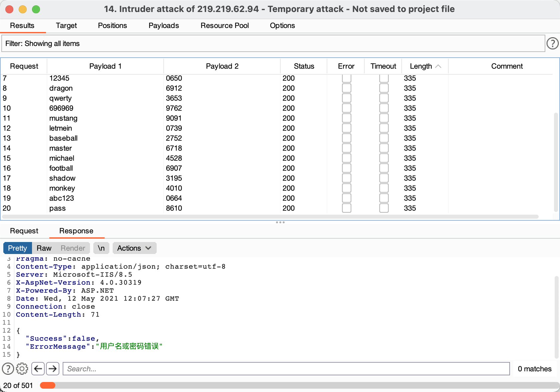Viewport: 560px width, 392px height.
Task: Toggle Error checkbox for mustang row
Action: 347,118
